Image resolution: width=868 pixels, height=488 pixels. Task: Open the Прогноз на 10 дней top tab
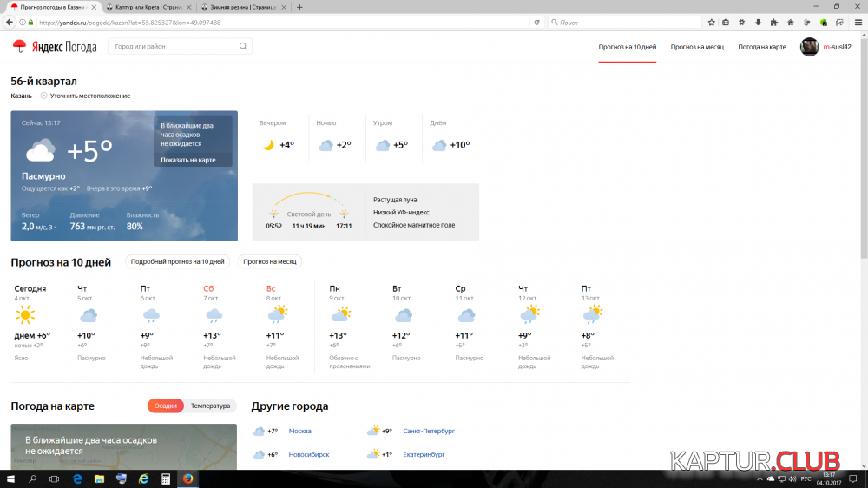[x=628, y=47]
